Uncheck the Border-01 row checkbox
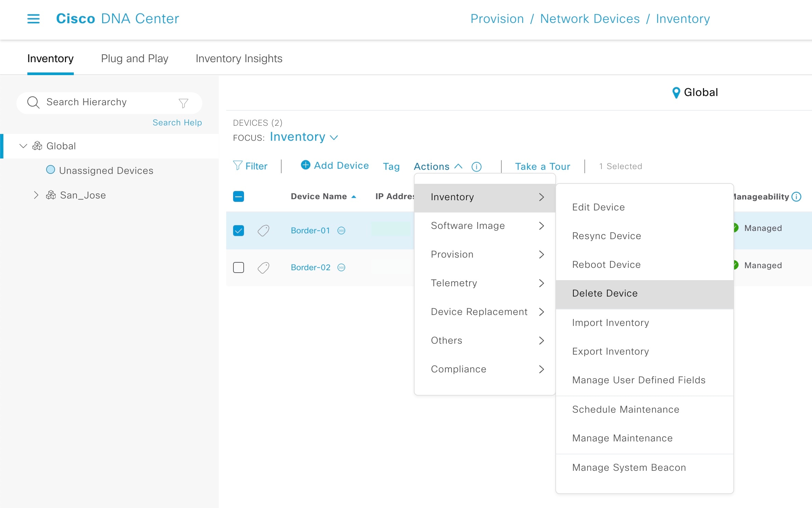This screenshot has width=812, height=508. point(239,231)
